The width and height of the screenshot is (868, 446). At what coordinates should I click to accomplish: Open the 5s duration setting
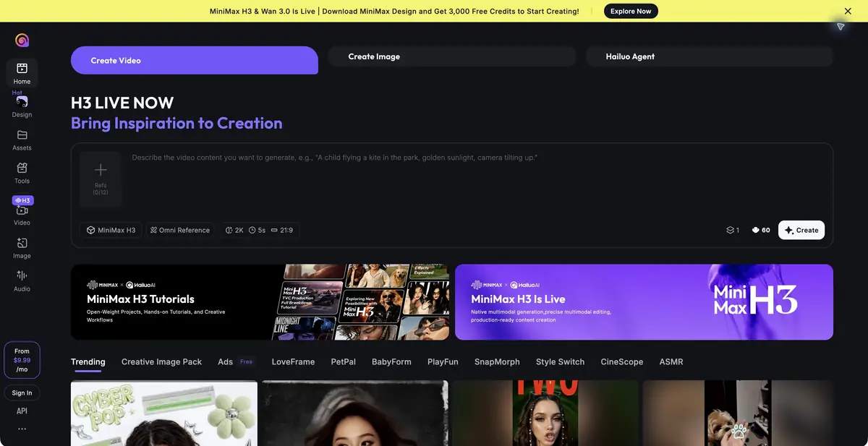pos(257,230)
